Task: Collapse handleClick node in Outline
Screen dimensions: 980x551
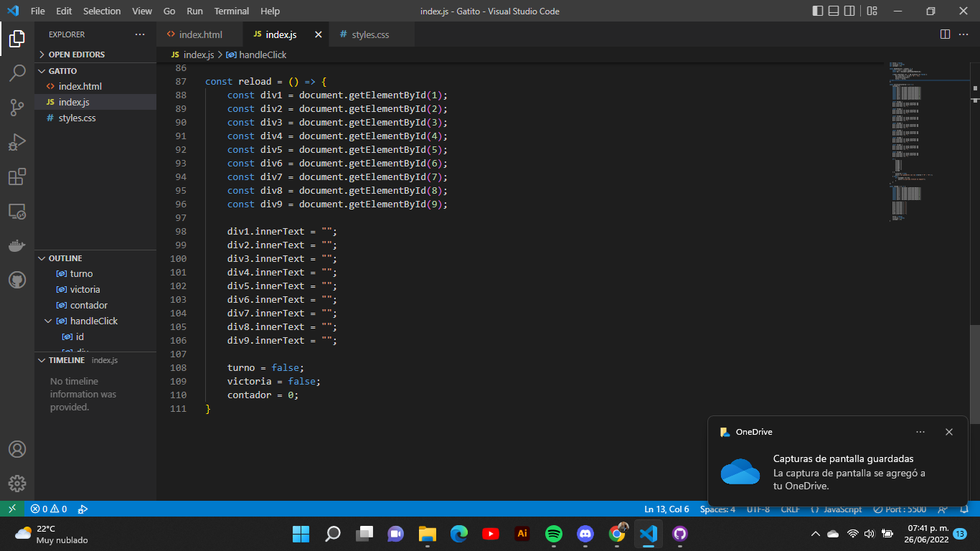Action: (48, 321)
